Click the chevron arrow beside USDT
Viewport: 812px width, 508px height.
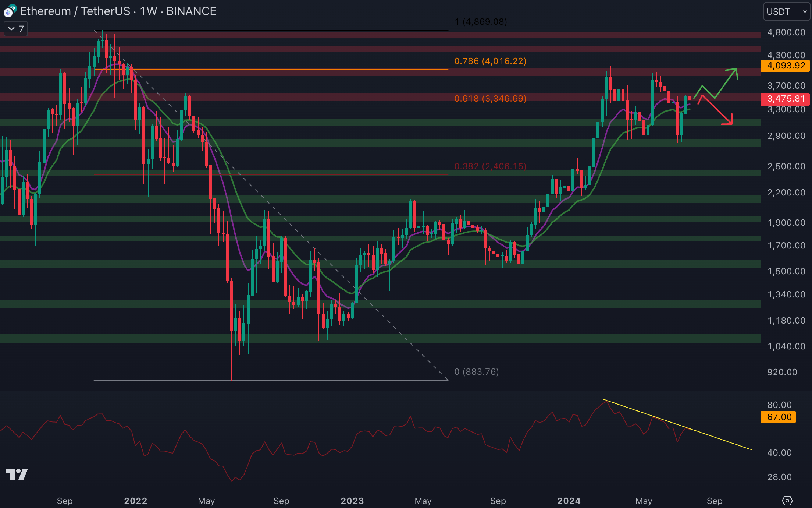[805, 11]
